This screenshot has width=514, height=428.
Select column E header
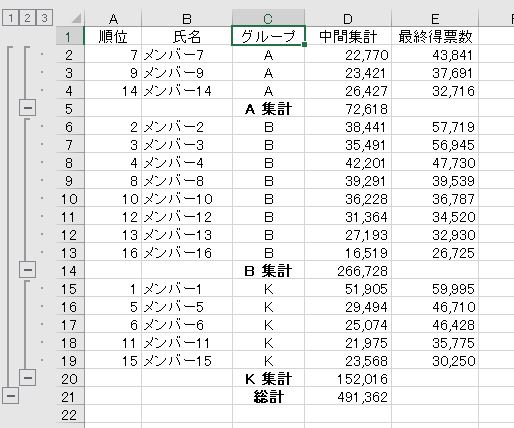pyautogui.click(x=435, y=18)
